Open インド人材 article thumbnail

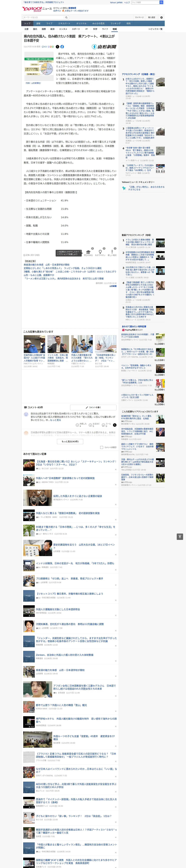point(58,344)
